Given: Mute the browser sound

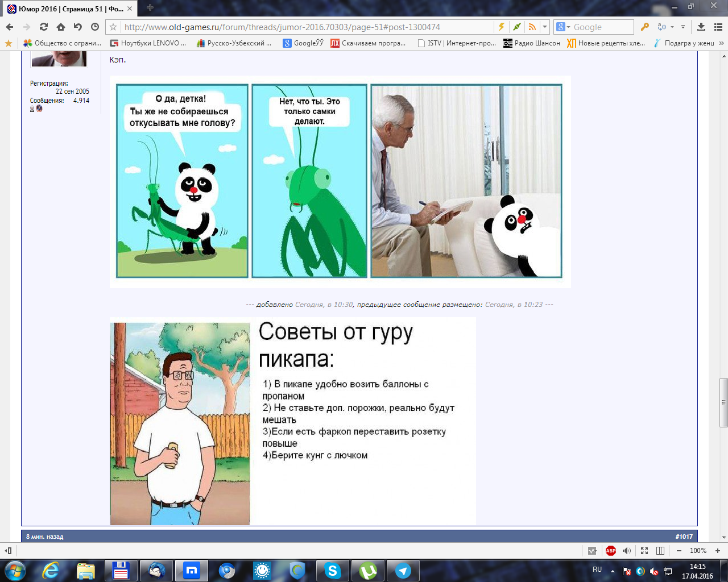Looking at the screenshot, I should (627, 551).
